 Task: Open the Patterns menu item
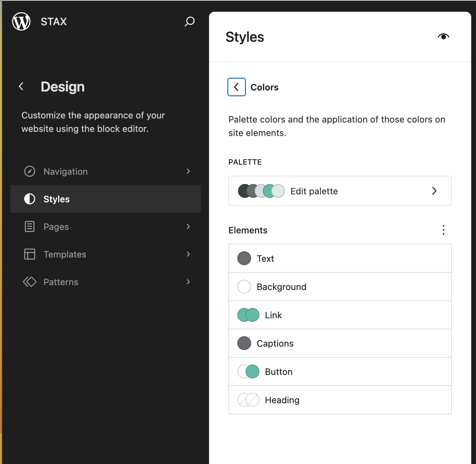pyautogui.click(x=106, y=282)
